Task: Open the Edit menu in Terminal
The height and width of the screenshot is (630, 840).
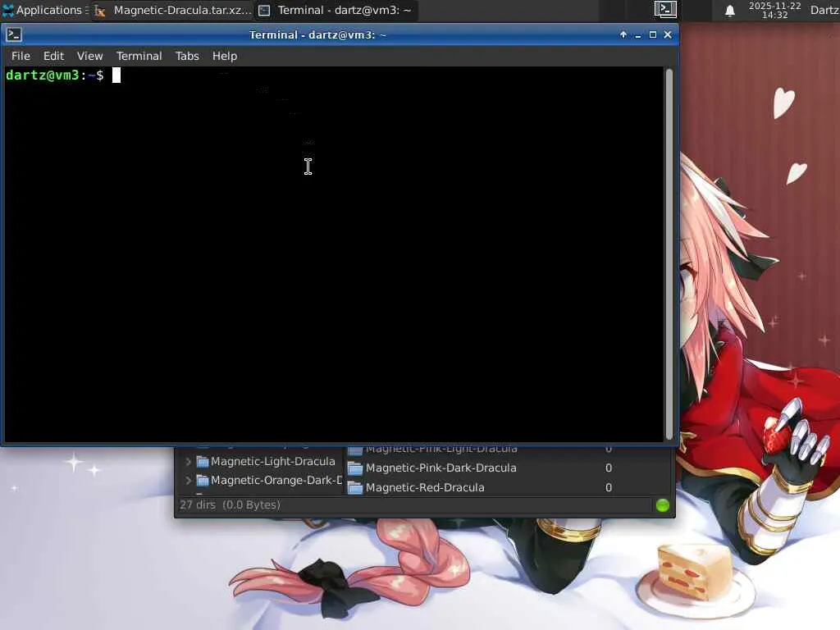Action: [x=53, y=56]
